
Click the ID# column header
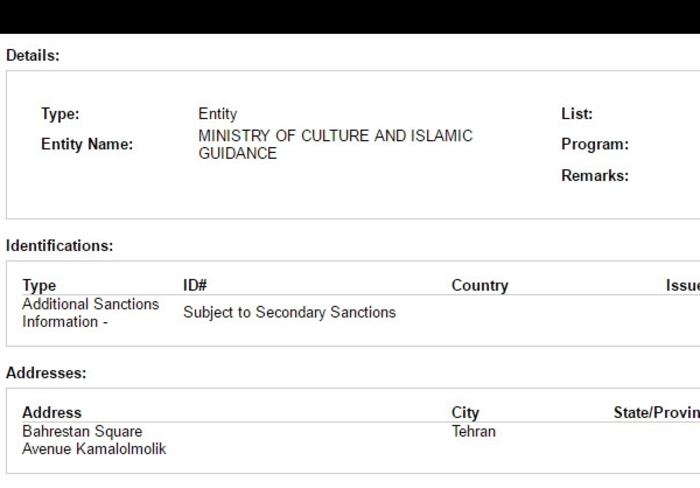[195, 285]
